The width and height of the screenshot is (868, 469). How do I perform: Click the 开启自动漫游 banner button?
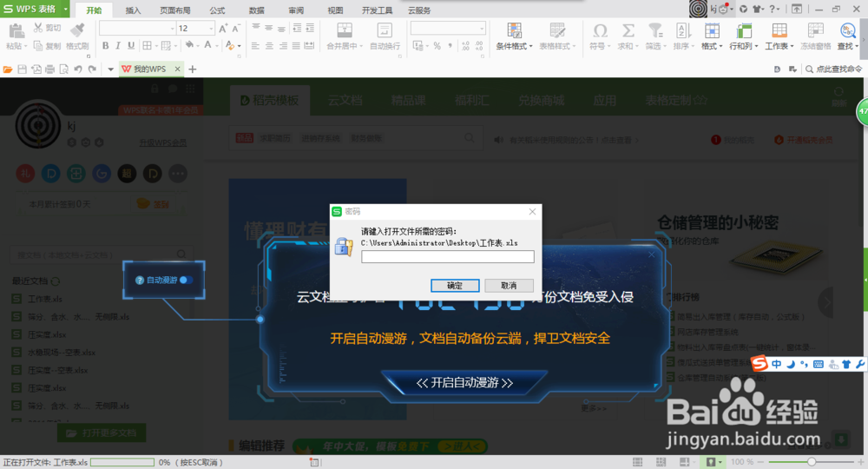pos(464,383)
